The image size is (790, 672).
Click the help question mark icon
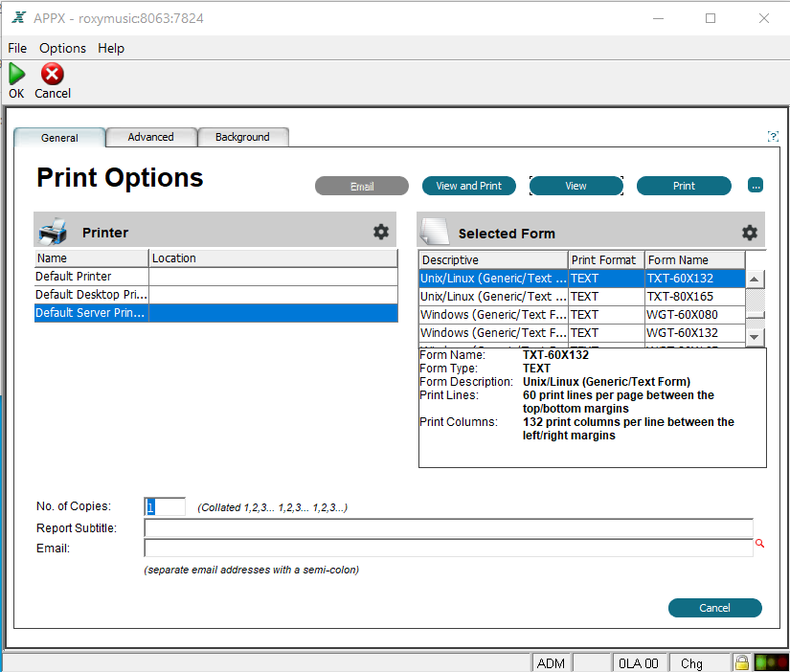[x=773, y=137]
